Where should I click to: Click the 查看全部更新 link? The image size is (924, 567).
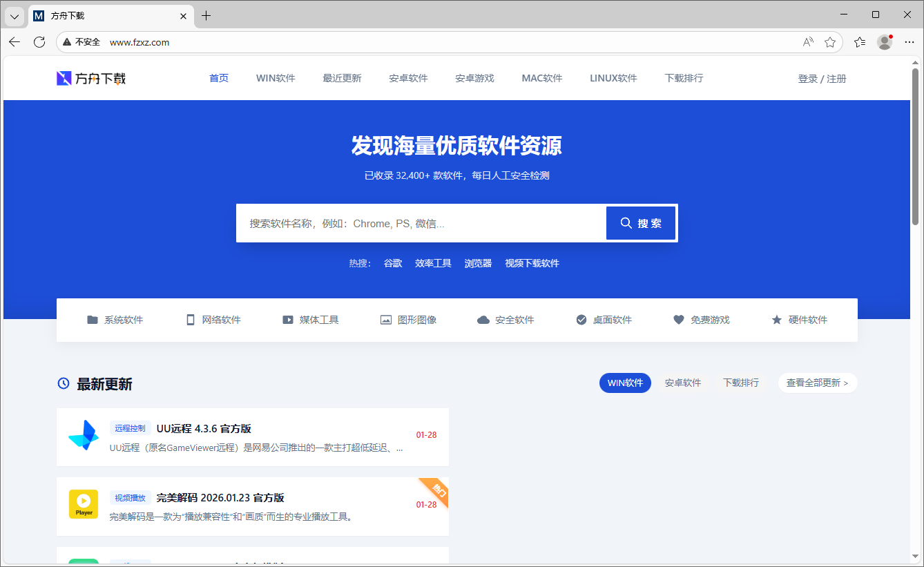point(818,383)
